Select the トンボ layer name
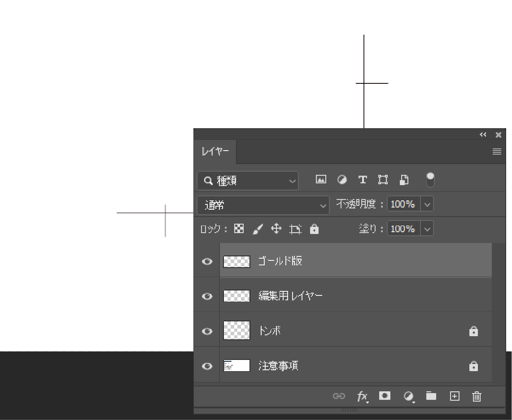 pyautogui.click(x=269, y=331)
